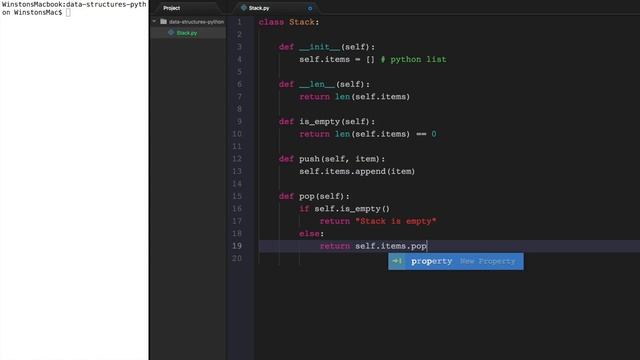Screen dimensions: 640x360
Task: Click the file icon on the Stack.py tab
Action: pyautogui.click(x=244, y=8)
